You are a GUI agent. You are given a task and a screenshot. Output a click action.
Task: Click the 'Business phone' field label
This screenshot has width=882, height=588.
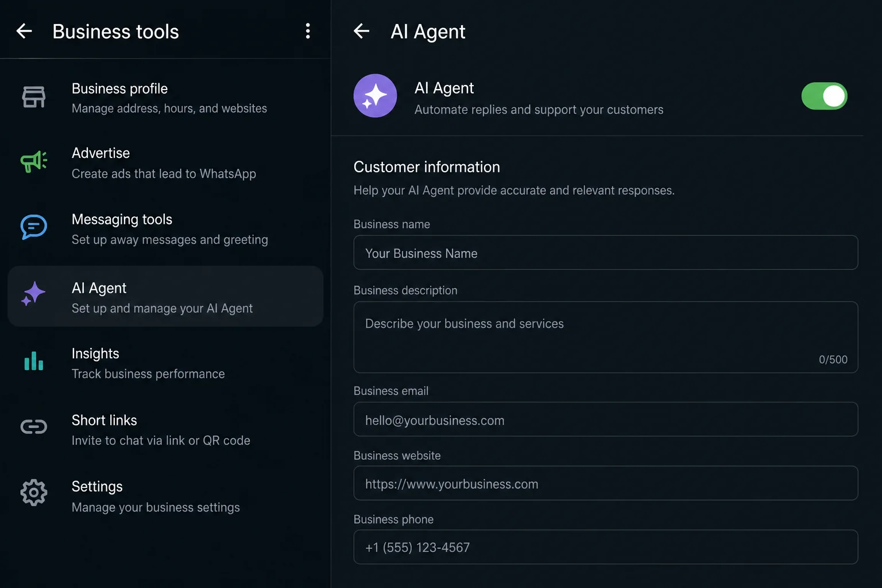[393, 520]
